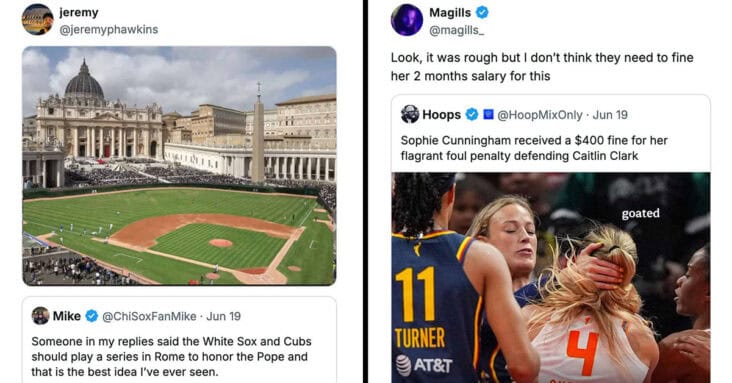Screen dimensions: 732x383
Task: Open jeremy's profile avatar
Action: pyautogui.click(x=37, y=19)
